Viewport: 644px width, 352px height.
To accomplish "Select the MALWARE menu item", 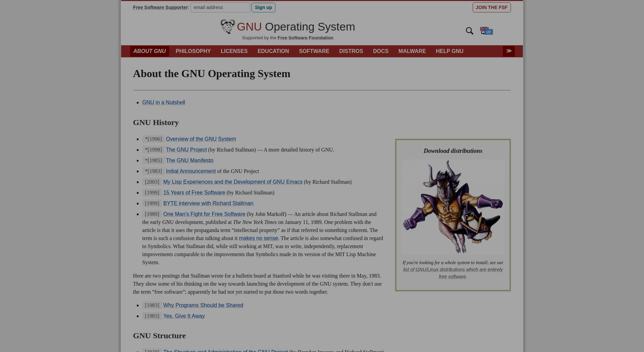I will [412, 51].
